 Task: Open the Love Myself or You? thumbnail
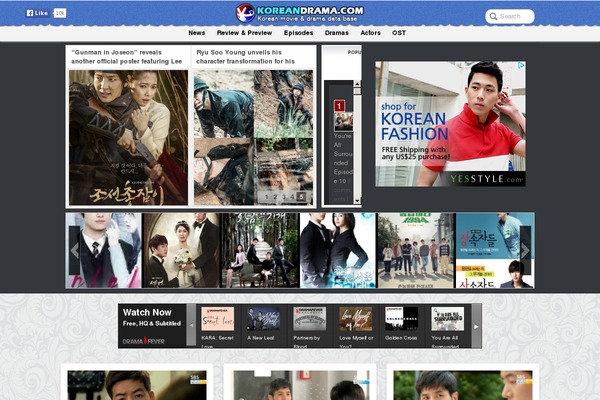355,318
